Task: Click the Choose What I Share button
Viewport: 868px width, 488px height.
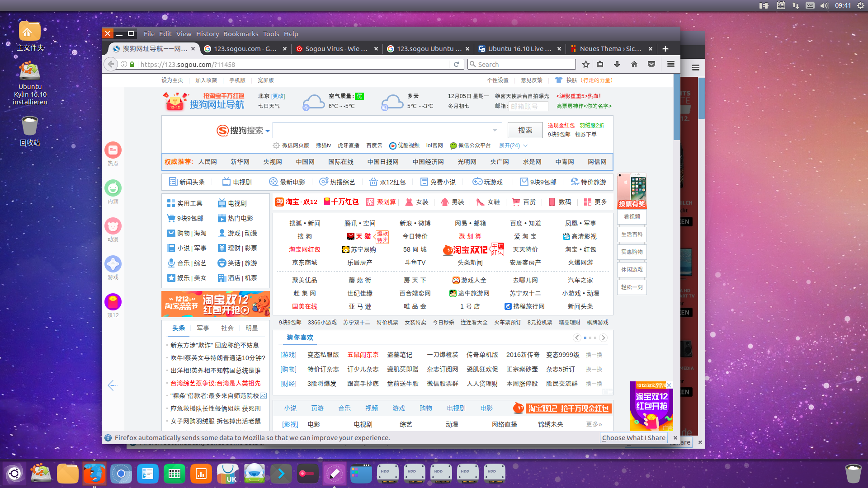Action: coord(633,437)
